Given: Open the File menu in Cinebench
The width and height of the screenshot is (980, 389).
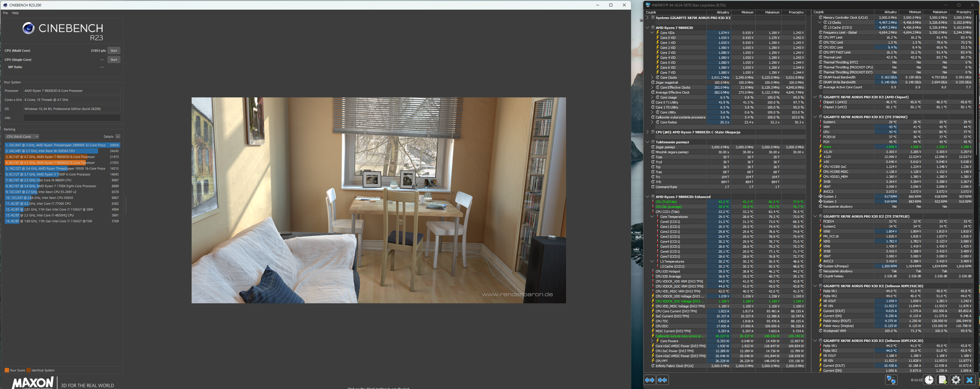Looking at the screenshot, I should (x=5, y=13).
